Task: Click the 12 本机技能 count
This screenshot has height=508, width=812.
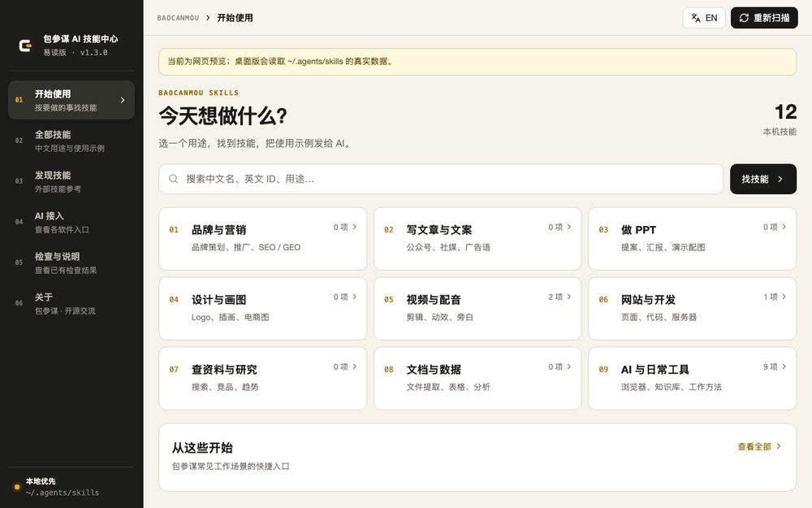Action: 780,119
